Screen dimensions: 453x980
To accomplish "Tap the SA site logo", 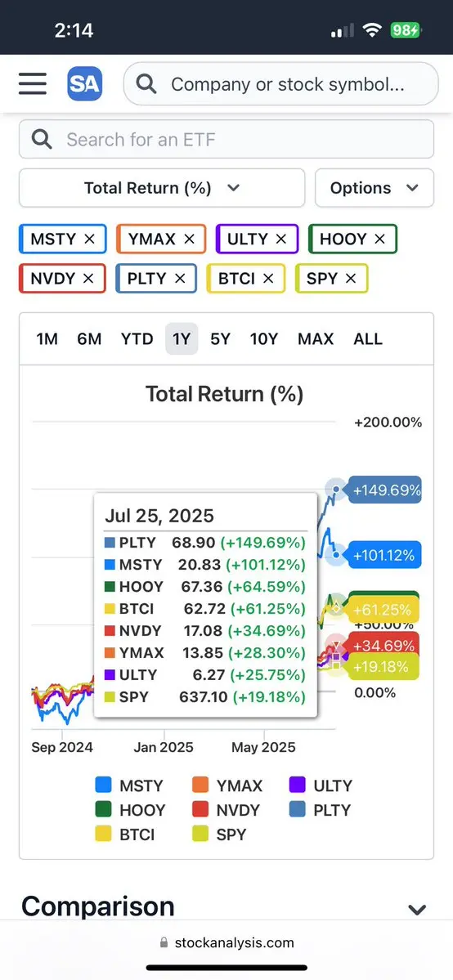I will 84,83.
